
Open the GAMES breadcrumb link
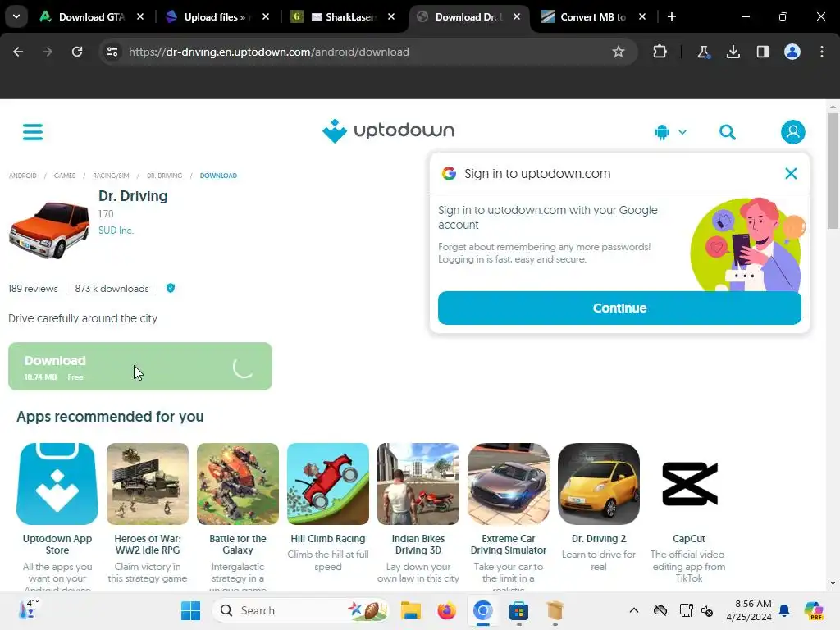(65, 176)
